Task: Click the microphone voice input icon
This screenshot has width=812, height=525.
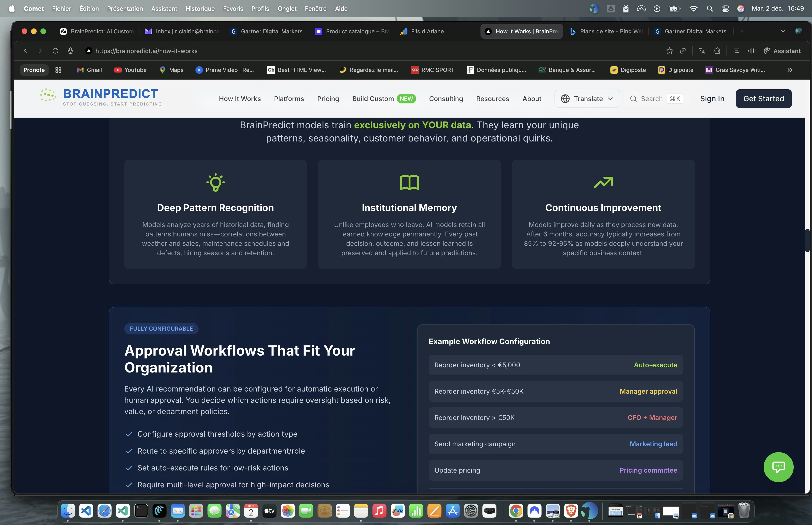Action: [x=70, y=51]
